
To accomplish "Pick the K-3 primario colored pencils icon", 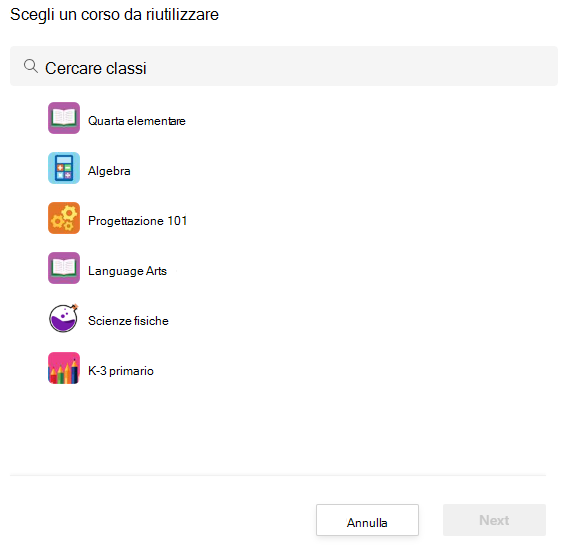I will (x=64, y=368).
